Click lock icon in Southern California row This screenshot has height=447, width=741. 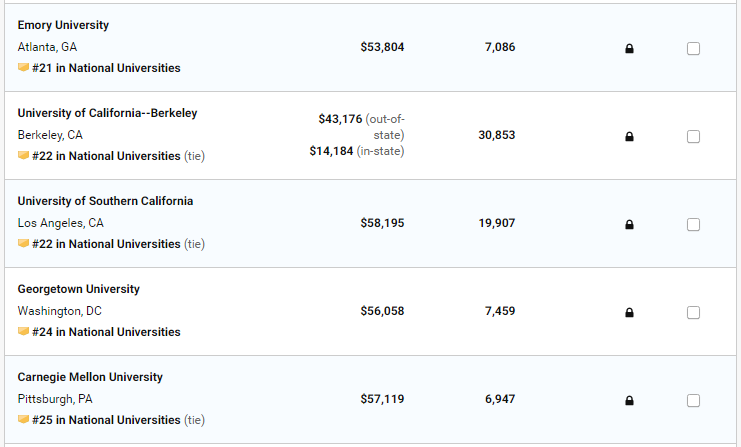629,224
